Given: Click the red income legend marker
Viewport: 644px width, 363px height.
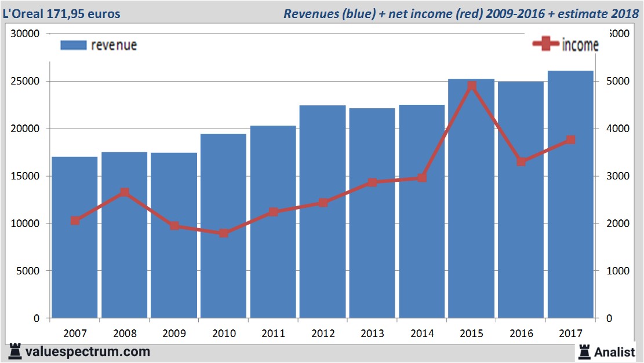Looking at the screenshot, I should (x=545, y=45).
